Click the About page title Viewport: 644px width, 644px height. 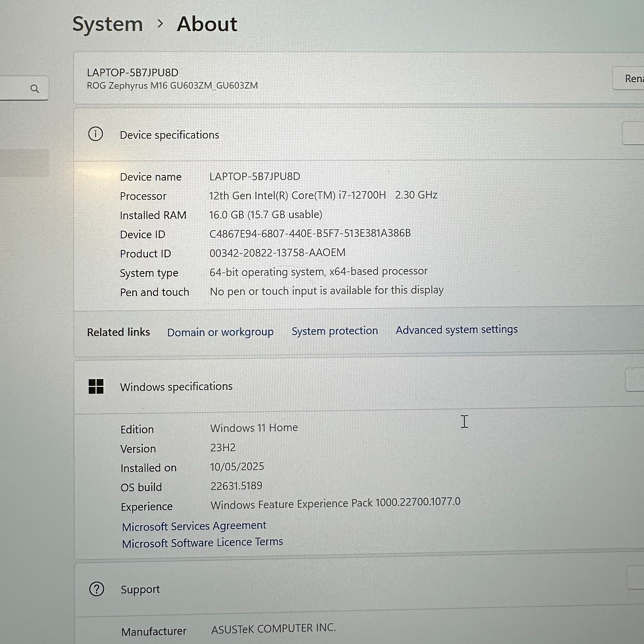[207, 24]
